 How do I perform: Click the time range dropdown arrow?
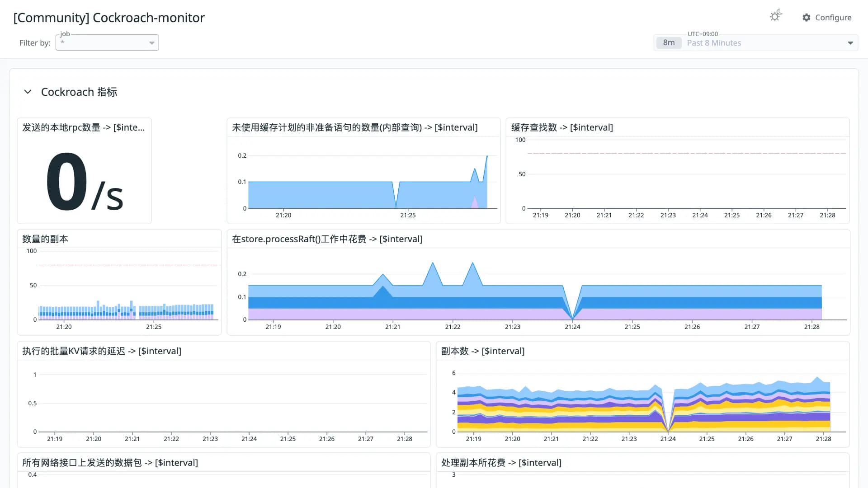850,43
